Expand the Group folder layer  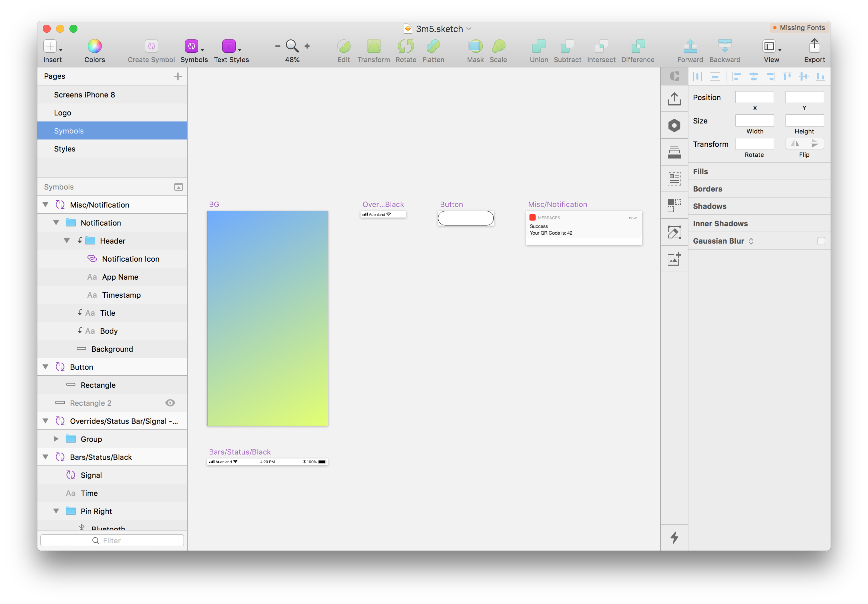pyautogui.click(x=56, y=439)
